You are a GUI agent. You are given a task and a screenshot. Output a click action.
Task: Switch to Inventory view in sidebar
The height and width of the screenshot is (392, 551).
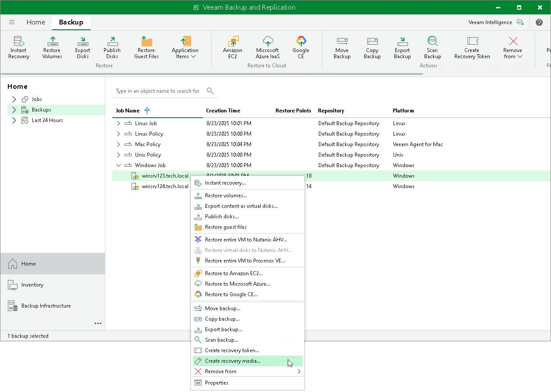pos(52,285)
